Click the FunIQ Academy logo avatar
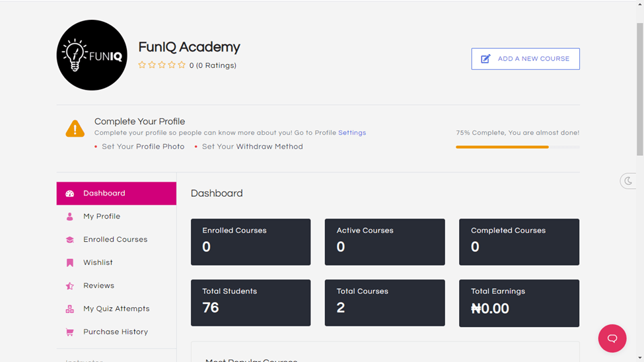 (x=92, y=55)
